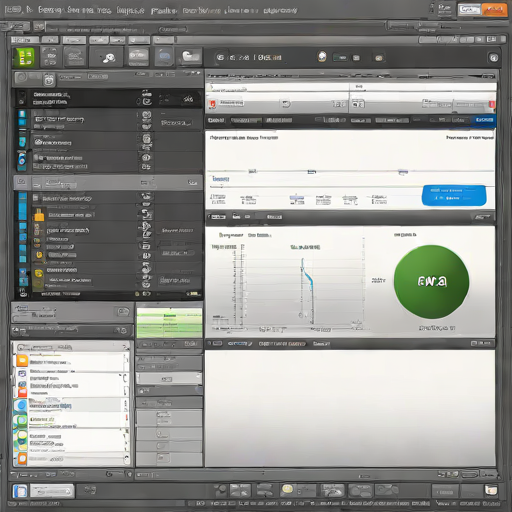
Task: Toggle the round control on the second dark list row
Action: tap(147, 115)
